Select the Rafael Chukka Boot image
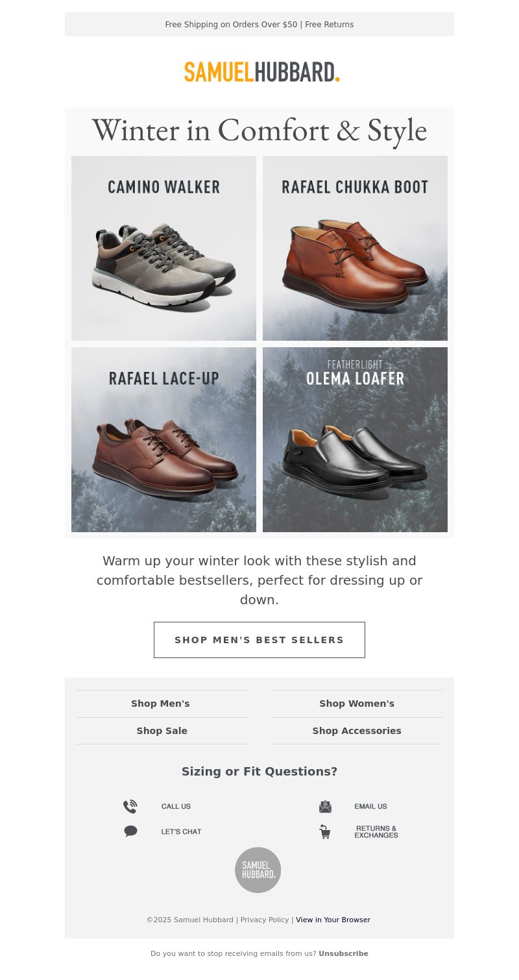This screenshot has width=519, height=980. [355, 248]
